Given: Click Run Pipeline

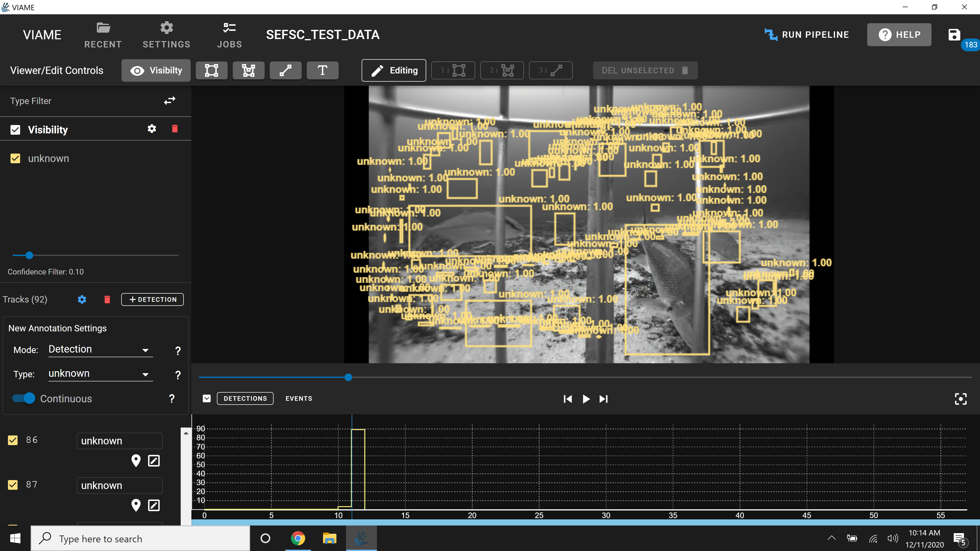Looking at the screenshot, I should (x=806, y=35).
